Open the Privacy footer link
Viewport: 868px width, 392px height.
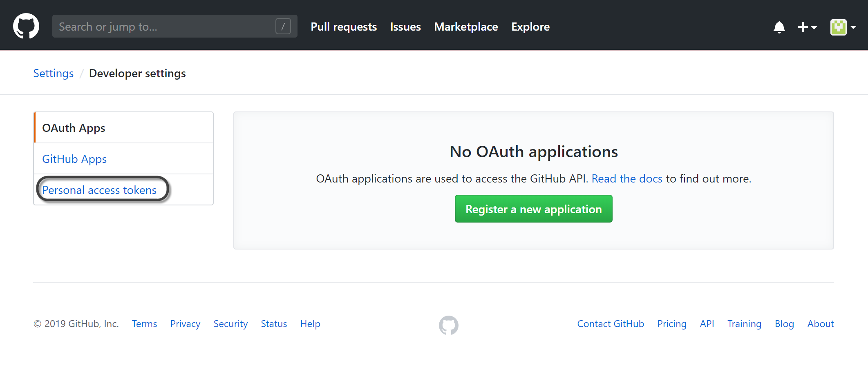(x=185, y=324)
